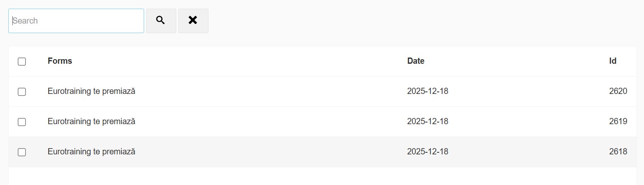Toggle the select-all checkbox in header
Image resolution: width=644 pixels, height=185 pixels.
[22, 62]
